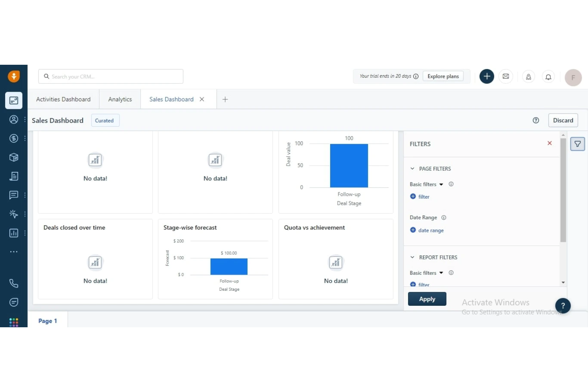Screen dimensions: 588x392
Task: Open the Phone icon in the sidebar
Action: (x=14, y=283)
